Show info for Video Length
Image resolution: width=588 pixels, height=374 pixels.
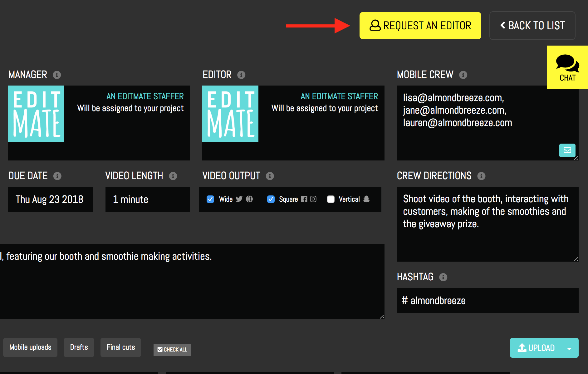point(173,176)
